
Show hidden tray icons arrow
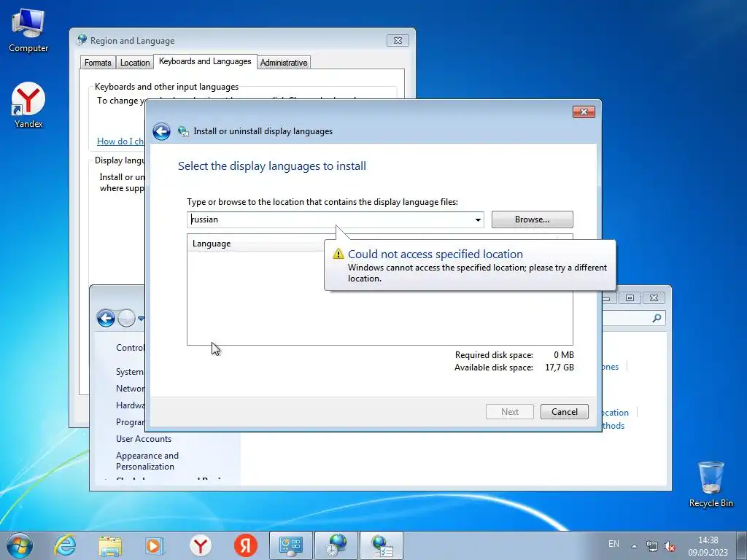pyautogui.click(x=634, y=546)
